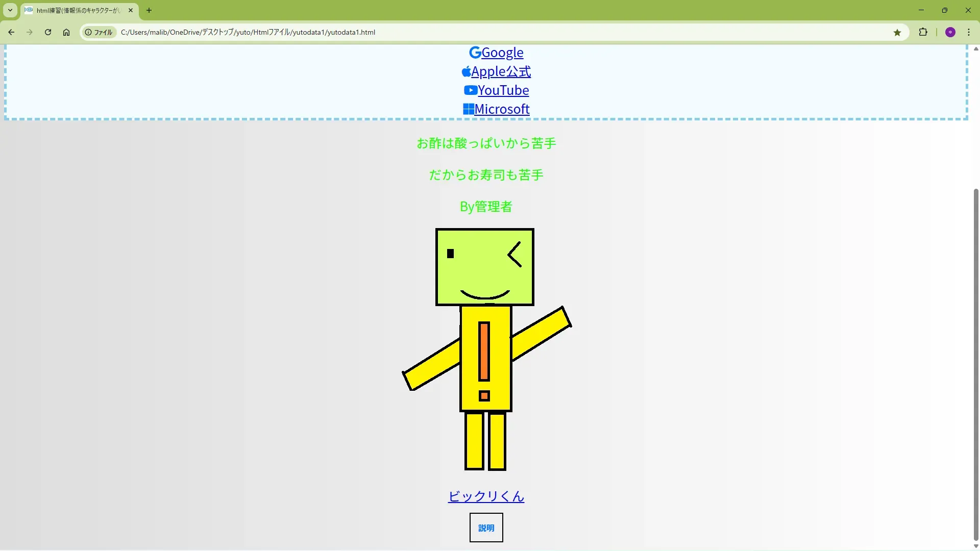
Task: Open the Microsoft link
Action: 502,109
